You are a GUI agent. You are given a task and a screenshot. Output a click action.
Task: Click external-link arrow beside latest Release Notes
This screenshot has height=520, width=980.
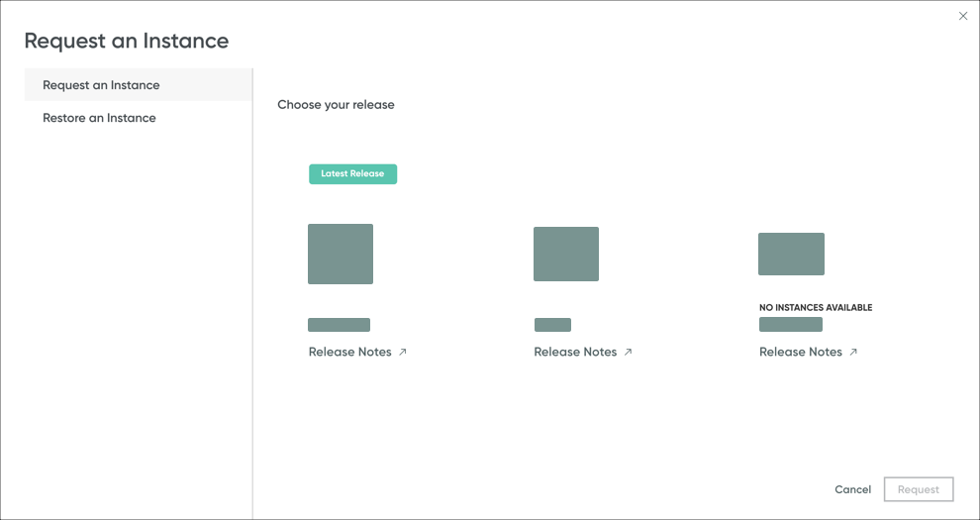click(403, 352)
